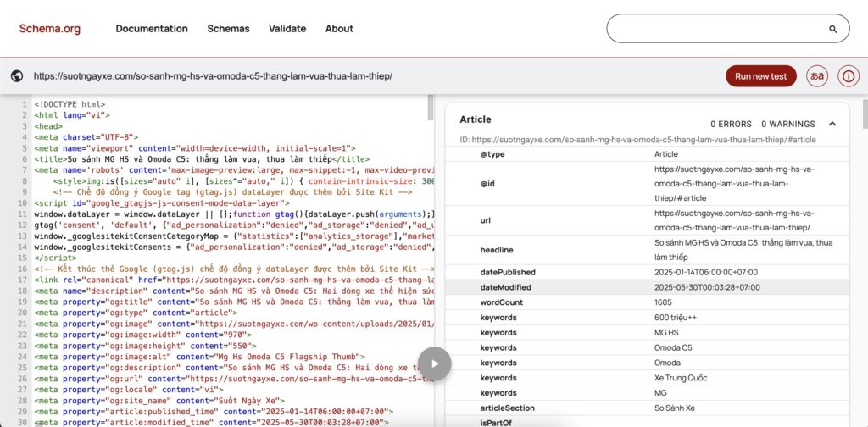Click the results pane vertical scrollbar
This screenshot has height=427, width=868.
coord(865,114)
